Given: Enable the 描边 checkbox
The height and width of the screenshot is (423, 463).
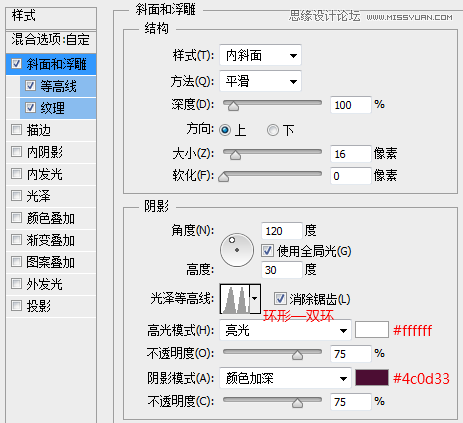Looking at the screenshot, I should 16,130.
